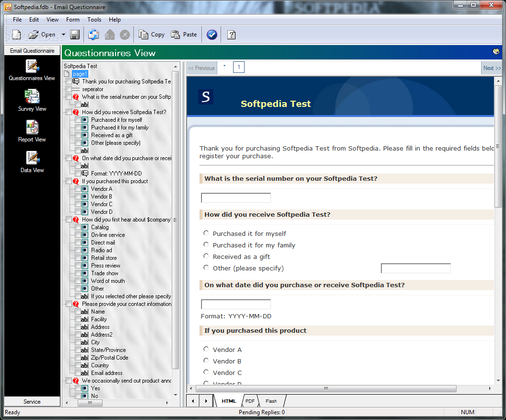
Task: Tick the checkbox for 'Received as a gift' tree item
Action: pos(78,135)
